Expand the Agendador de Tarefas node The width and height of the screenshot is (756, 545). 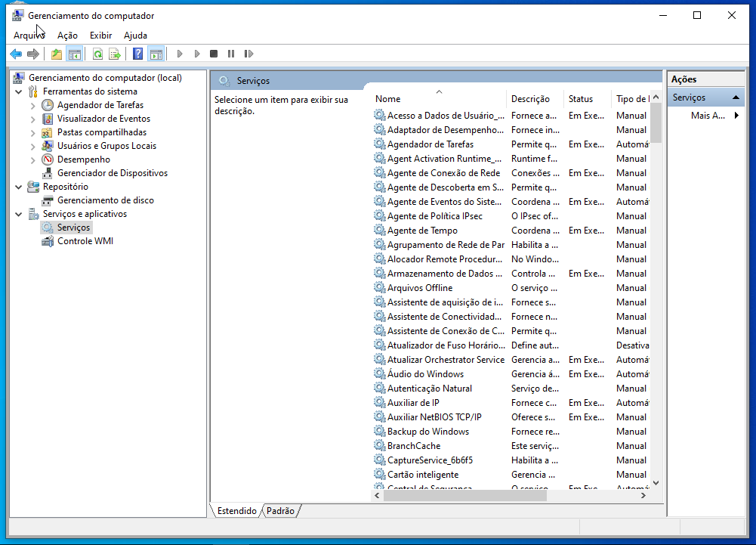pyautogui.click(x=32, y=105)
